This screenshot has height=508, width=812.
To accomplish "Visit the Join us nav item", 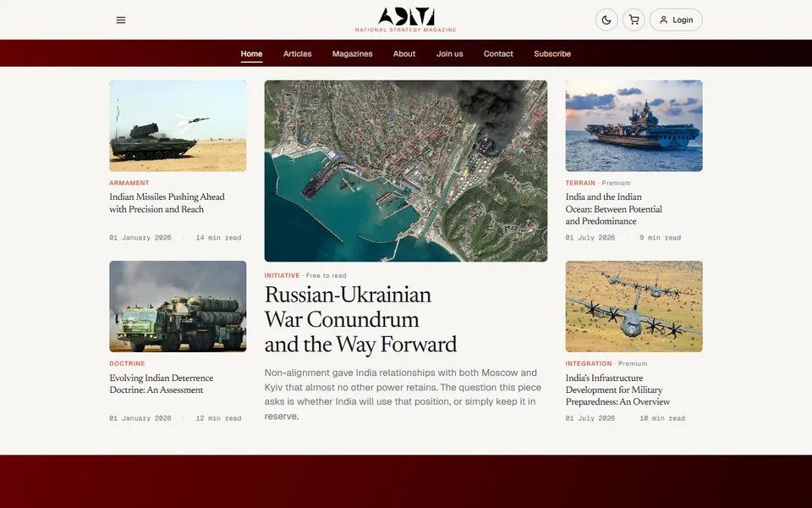I will coord(449,54).
